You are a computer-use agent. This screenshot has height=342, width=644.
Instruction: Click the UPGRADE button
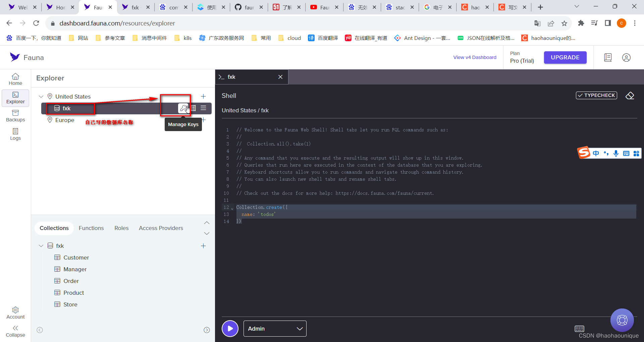pos(565,57)
